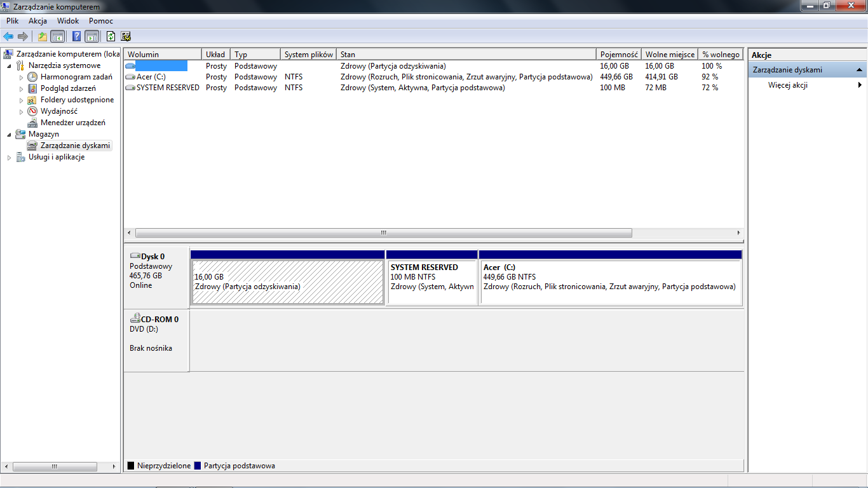Image resolution: width=868 pixels, height=488 pixels.
Task: Sort volumes by Wolne miejsce column header
Action: point(670,55)
